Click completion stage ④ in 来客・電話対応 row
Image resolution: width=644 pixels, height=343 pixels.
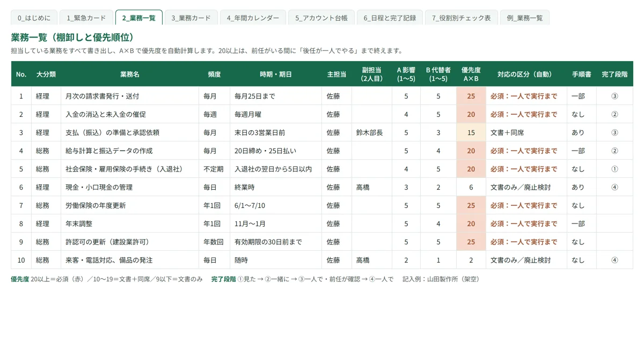(614, 260)
